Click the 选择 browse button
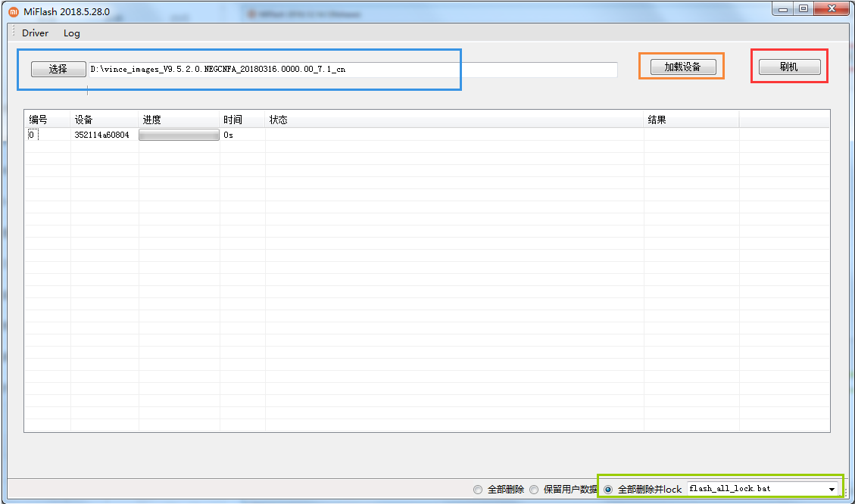This screenshot has height=504, width=855. point(58,69)
